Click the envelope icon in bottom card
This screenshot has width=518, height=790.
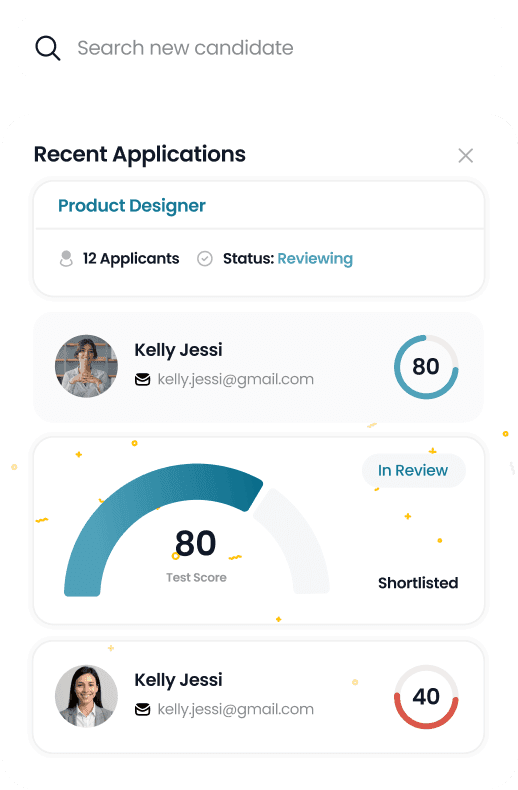tap(143, 709)
